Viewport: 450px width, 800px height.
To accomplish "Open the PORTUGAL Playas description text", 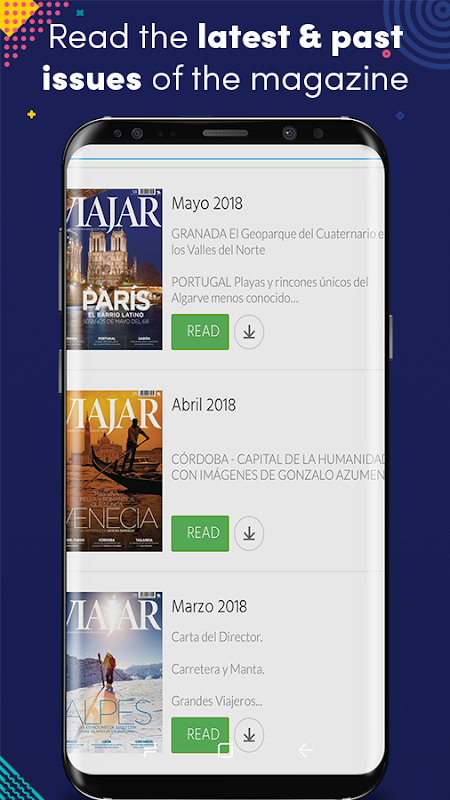I will coord(270,290).
